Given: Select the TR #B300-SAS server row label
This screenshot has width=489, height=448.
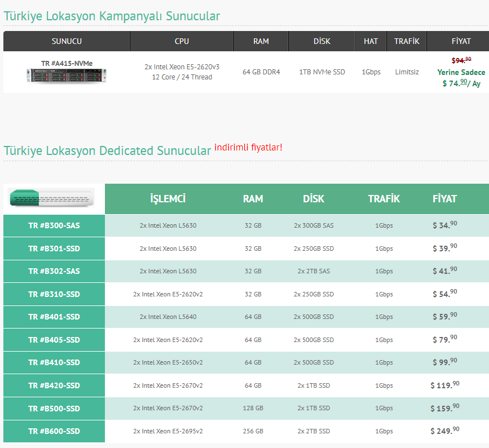Looking at the screenshot, I should coord(54,225).
